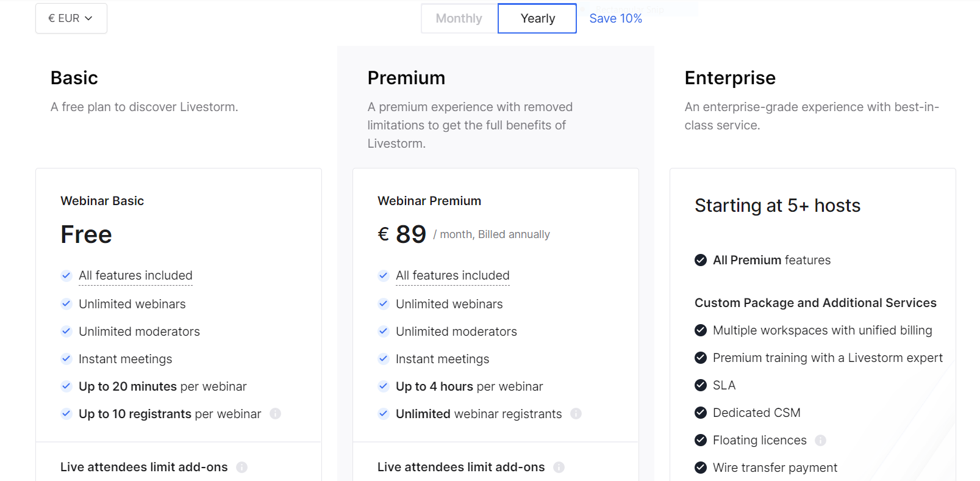
Task: Click info icon beside Floating licences
Action: (821, 440)
